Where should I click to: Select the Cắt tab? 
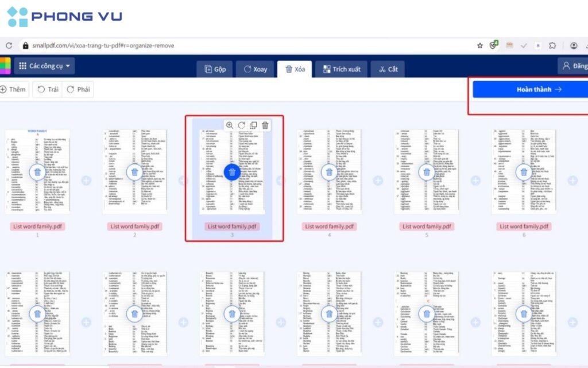click(x=388, y=69)
